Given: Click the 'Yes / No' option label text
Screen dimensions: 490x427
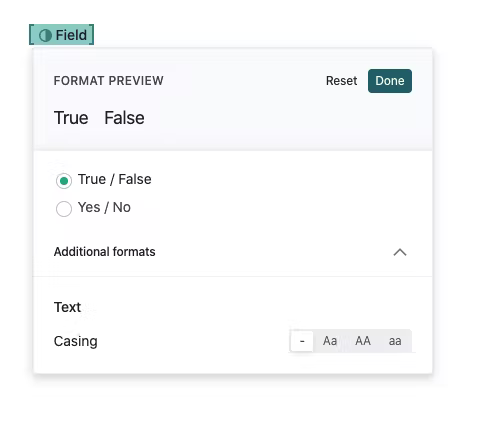Looking at the screenshot, I should (x=104, y=207).
